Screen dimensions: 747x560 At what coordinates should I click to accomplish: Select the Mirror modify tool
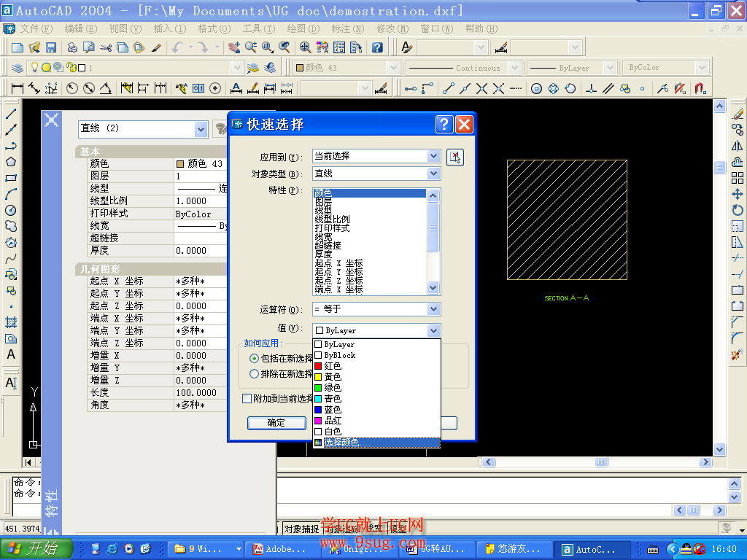pyautogui.click(x=738, y=146)
